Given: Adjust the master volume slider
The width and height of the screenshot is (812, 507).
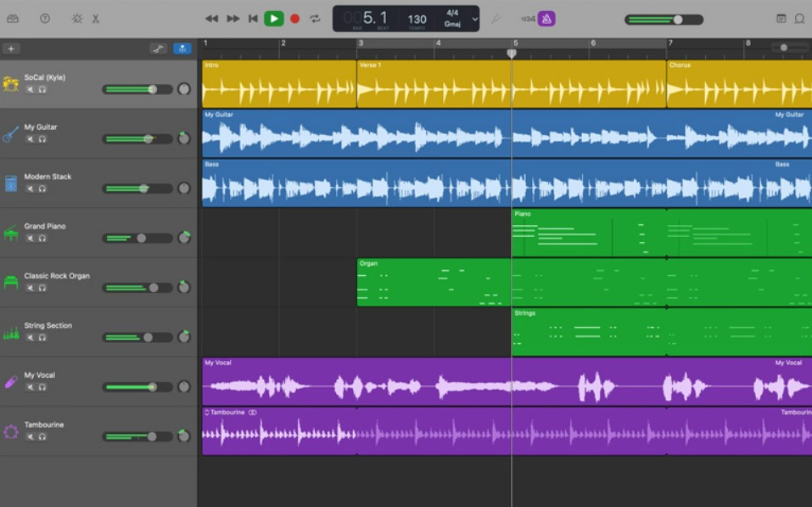Looking at the screenshot, I should (x=664, y=20).
